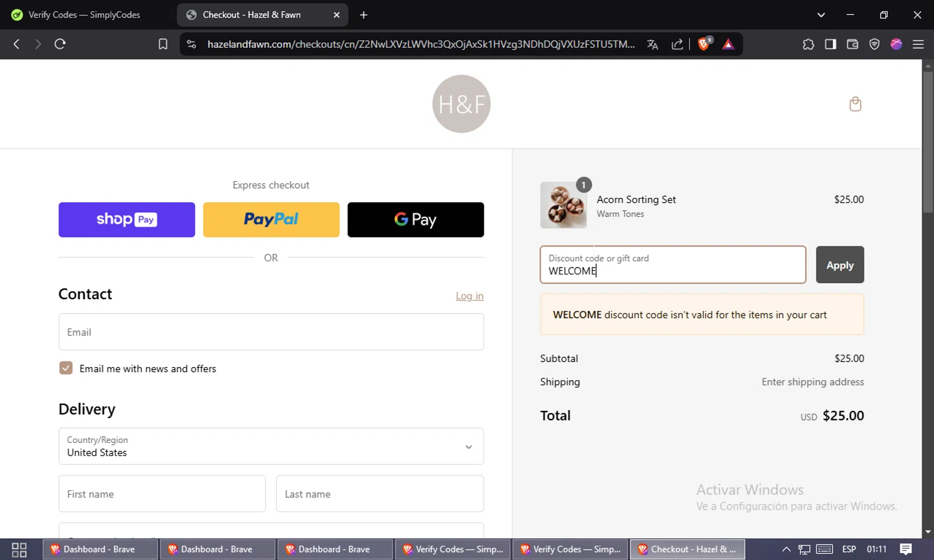Focus the Last name field

click(380, 494)
